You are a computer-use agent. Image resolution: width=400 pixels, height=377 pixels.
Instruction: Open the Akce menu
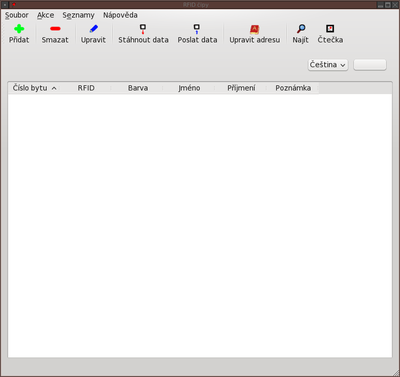(45, 15)
